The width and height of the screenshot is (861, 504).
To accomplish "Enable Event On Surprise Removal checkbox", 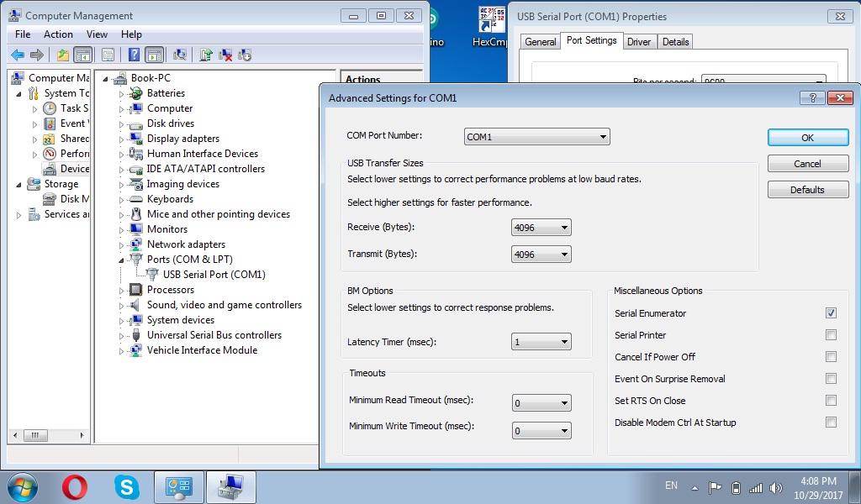I will click(831, 378).
